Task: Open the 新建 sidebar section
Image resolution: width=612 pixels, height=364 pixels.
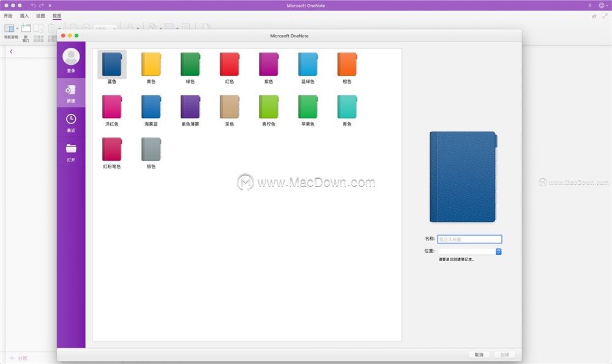Action: 71,93
